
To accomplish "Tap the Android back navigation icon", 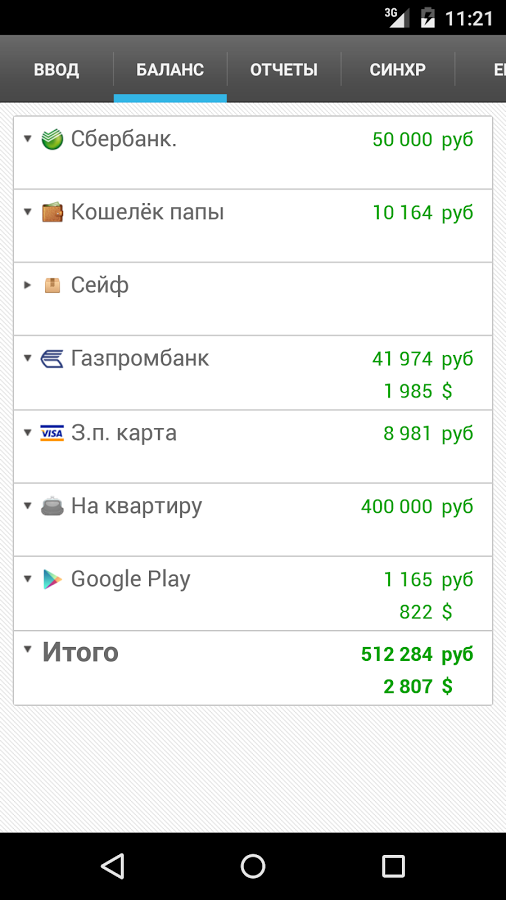I will [112, 866].
